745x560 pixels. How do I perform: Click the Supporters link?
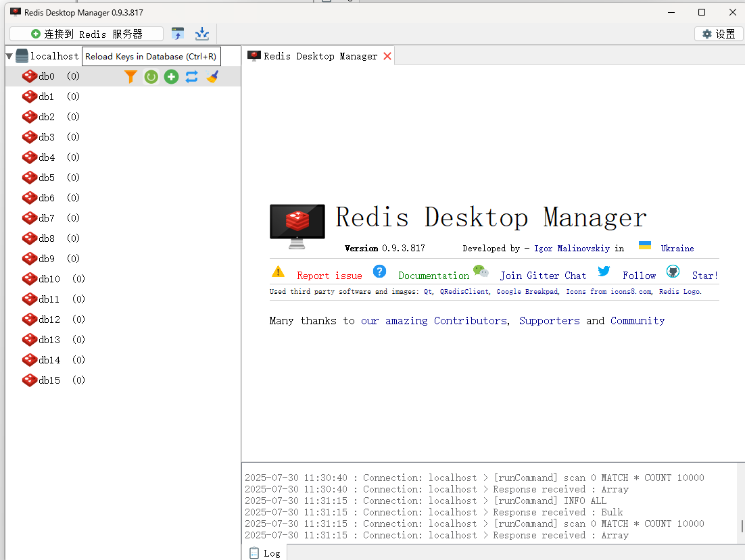click(x=549, y=321)
